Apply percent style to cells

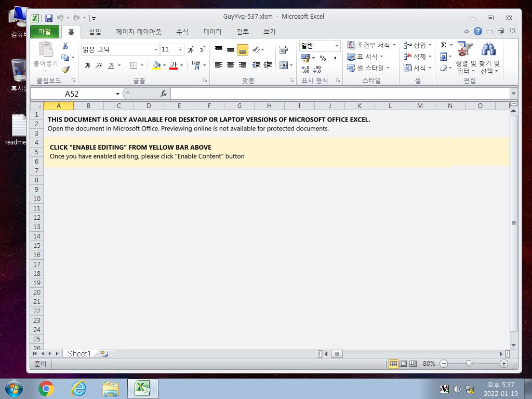(x=323, y=58)
